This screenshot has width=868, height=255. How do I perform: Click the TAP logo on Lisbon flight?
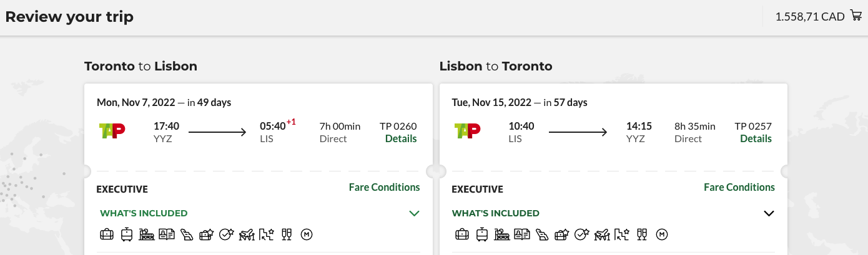coord(467,131)
